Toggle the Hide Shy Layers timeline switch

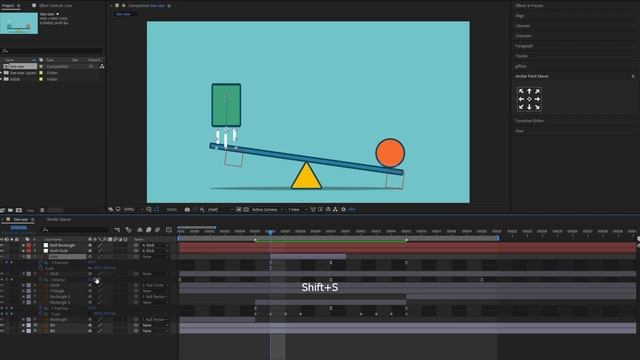click(x=140, y=230)
